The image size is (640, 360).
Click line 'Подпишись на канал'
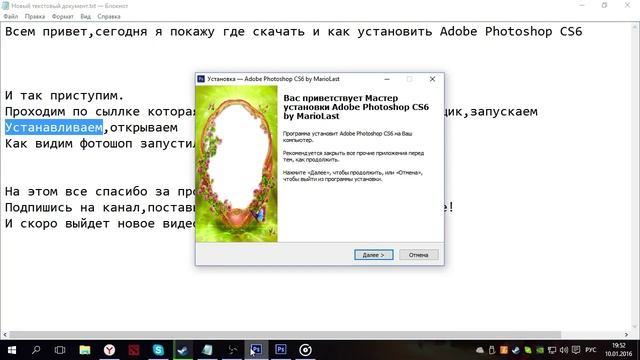(100, 207)
